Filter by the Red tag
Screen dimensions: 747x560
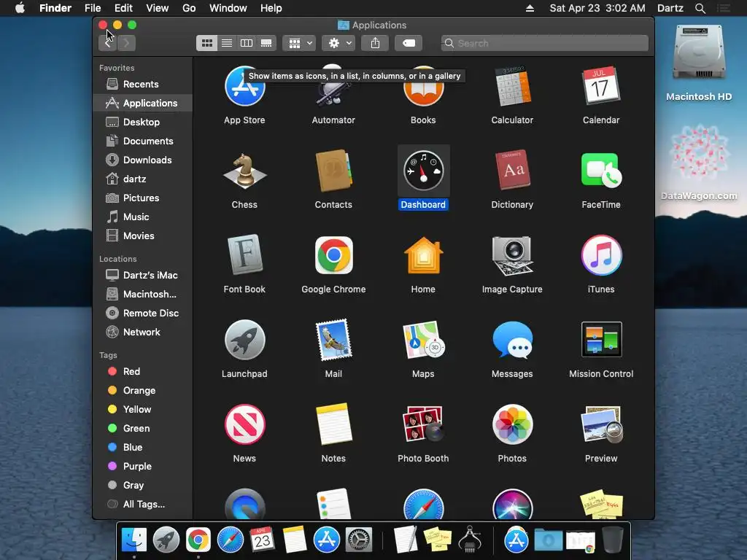click(143, 371)
